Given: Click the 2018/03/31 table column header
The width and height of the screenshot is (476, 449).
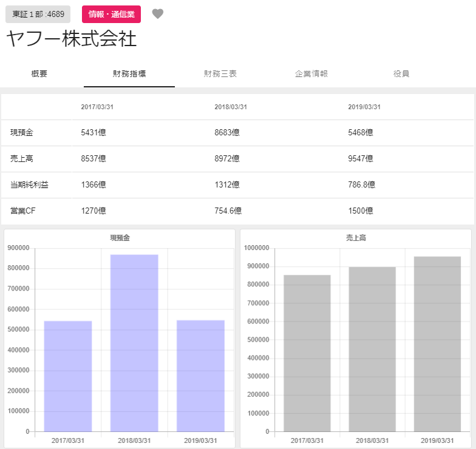Looking at the screenshot, I should tap(231, 107).
